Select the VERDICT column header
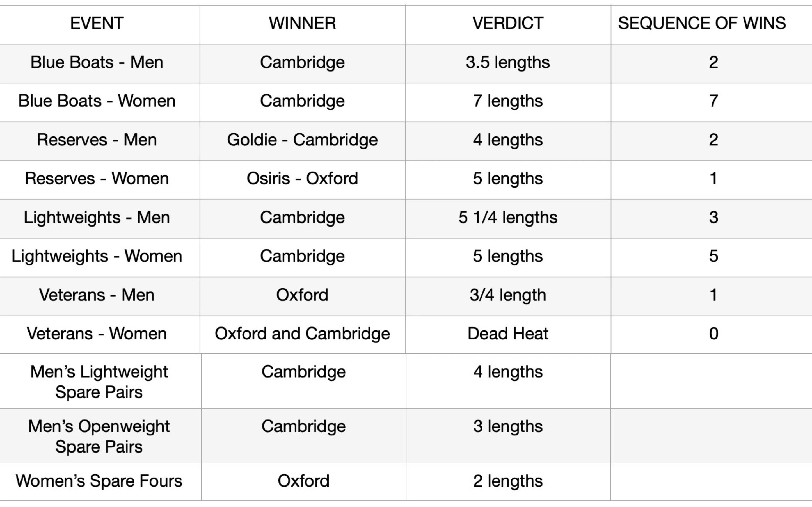 click(x=507, y=23)
